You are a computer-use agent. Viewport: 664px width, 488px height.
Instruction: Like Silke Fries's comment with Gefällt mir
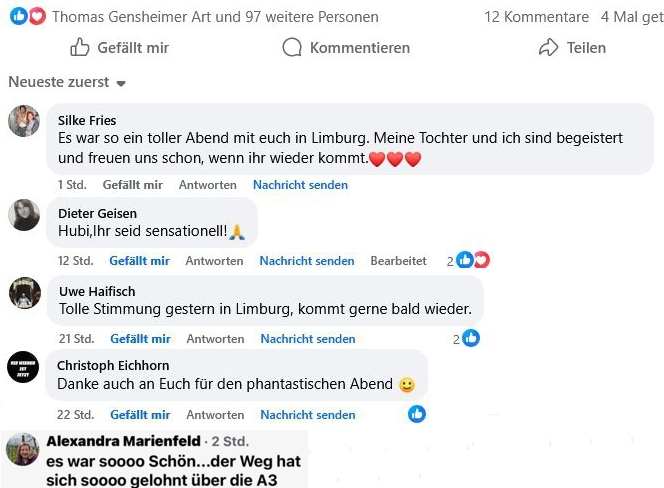[132, 185]
